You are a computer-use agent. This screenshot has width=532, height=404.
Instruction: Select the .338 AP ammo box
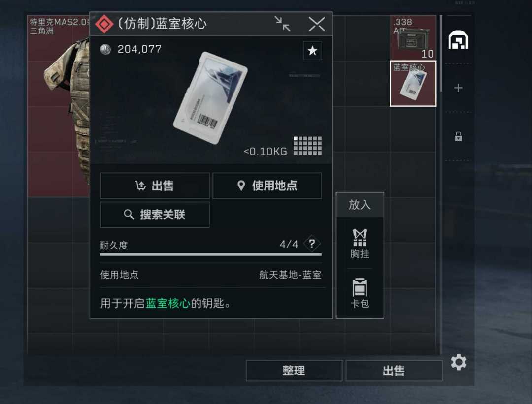413,37
